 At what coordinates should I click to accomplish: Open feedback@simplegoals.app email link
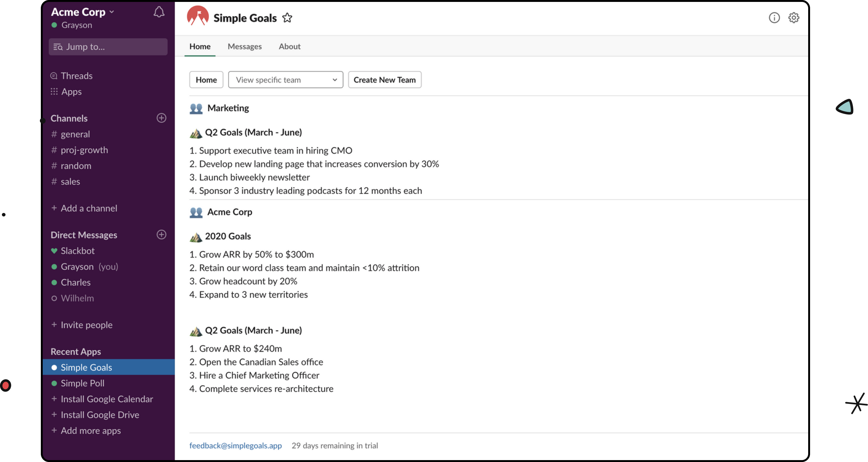pyautogui.click(x=235, y=446)
